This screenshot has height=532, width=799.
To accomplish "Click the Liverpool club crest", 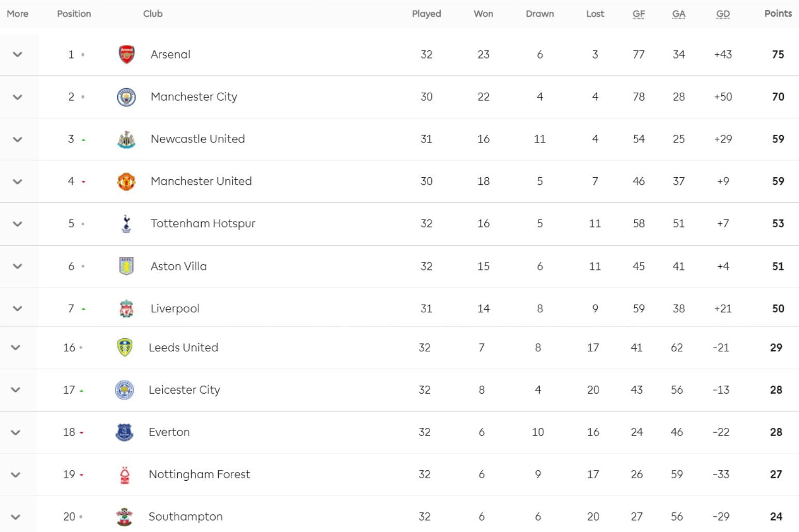I will 127,309.
